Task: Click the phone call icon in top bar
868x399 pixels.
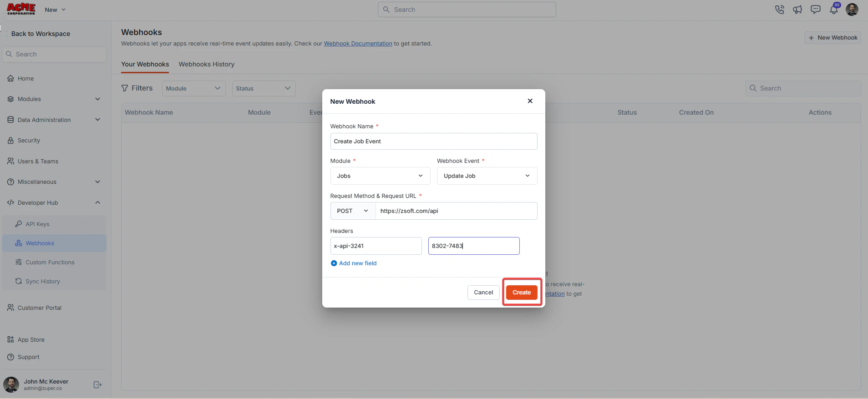Action: pos(779,10)
